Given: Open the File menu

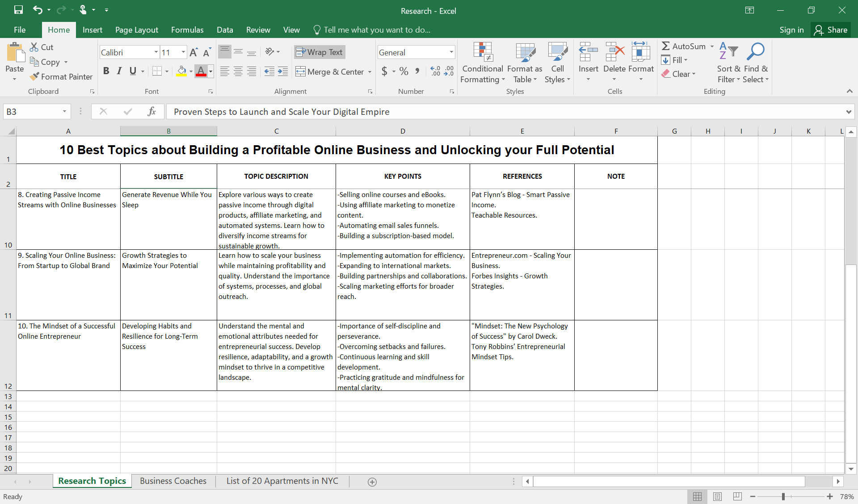Looking at the screenshot, I should click(20, 30).
